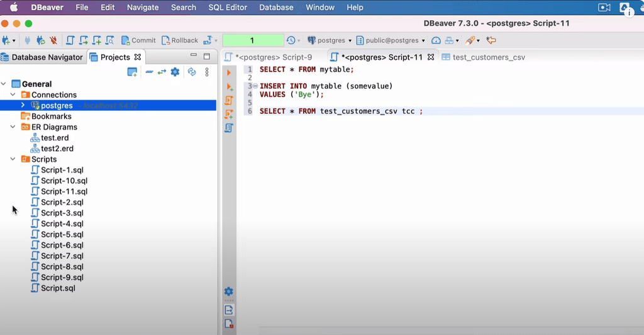Click the Commit button

point(138,40)
